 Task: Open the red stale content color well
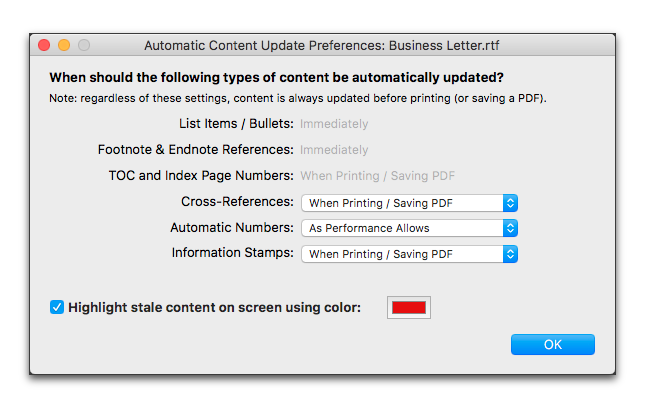(408, 307)
